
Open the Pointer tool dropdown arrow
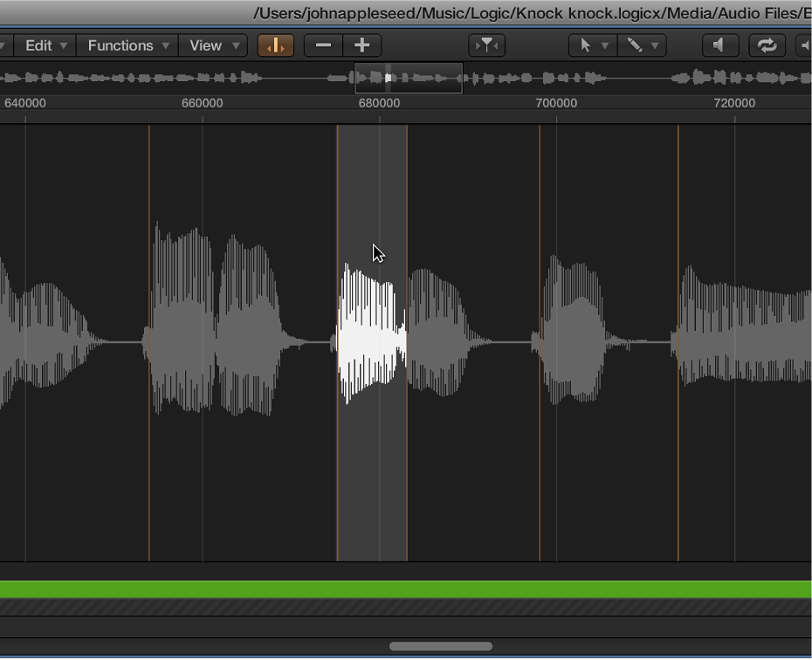click(x=603, y=45)
